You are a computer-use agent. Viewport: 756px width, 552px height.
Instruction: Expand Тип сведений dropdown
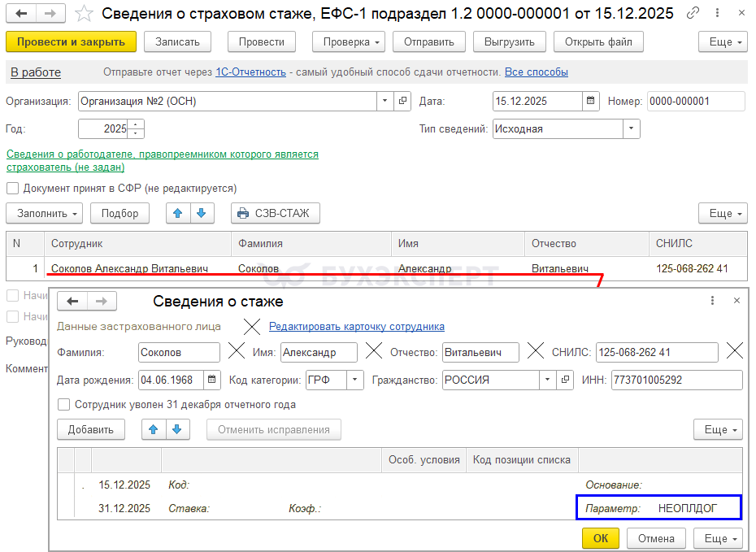click(631, 129)
